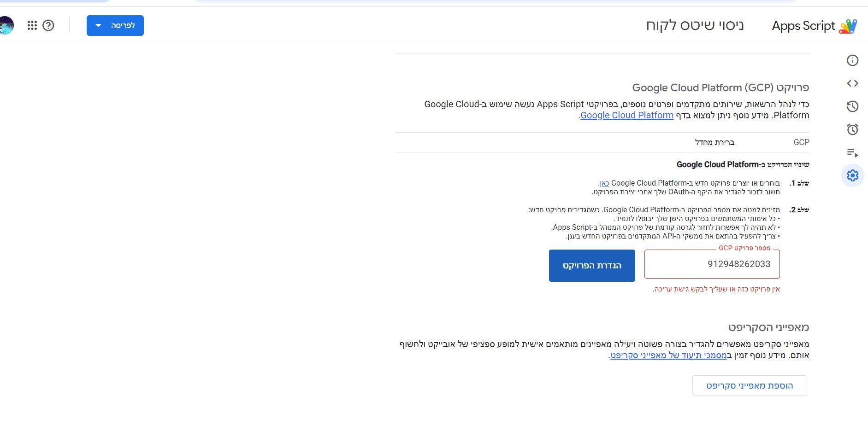Click the bullet about לא תהיה לך אפשרות לחזור
Screen dimensions: 868x425
click(x=666, y=227)
